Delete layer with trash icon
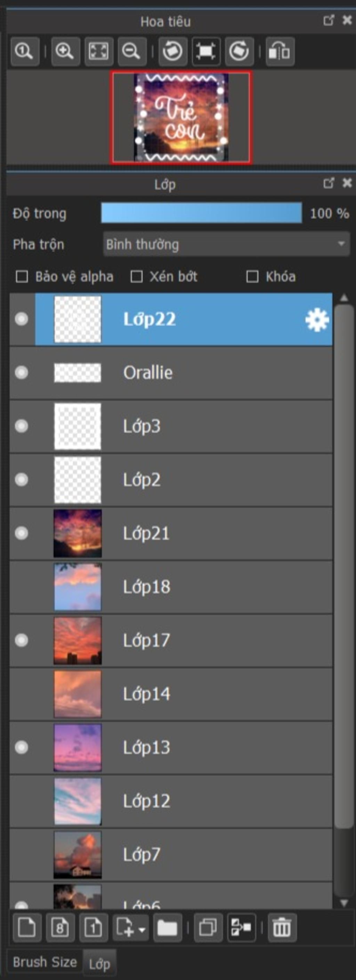356x980 pixels. (282, 928)
